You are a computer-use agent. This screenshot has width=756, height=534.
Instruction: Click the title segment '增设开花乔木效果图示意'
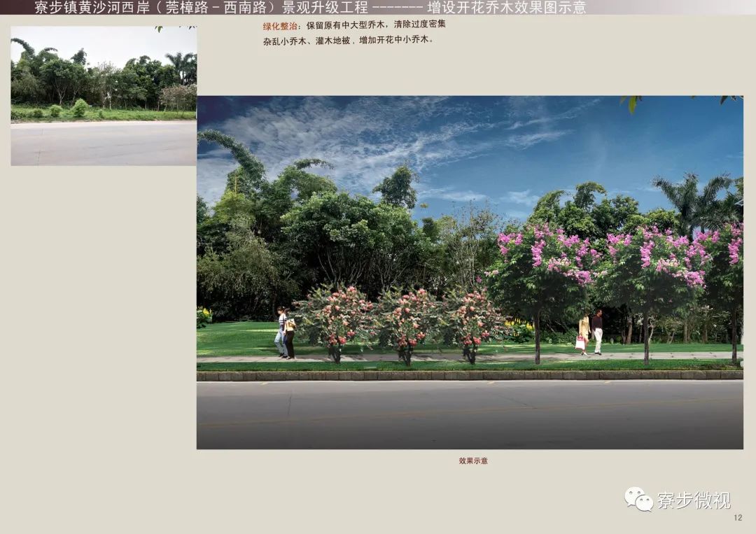(507, 7)
